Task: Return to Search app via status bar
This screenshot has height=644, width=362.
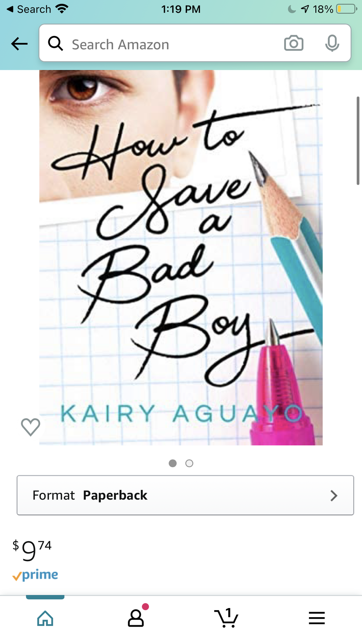Action: [29, 9]
